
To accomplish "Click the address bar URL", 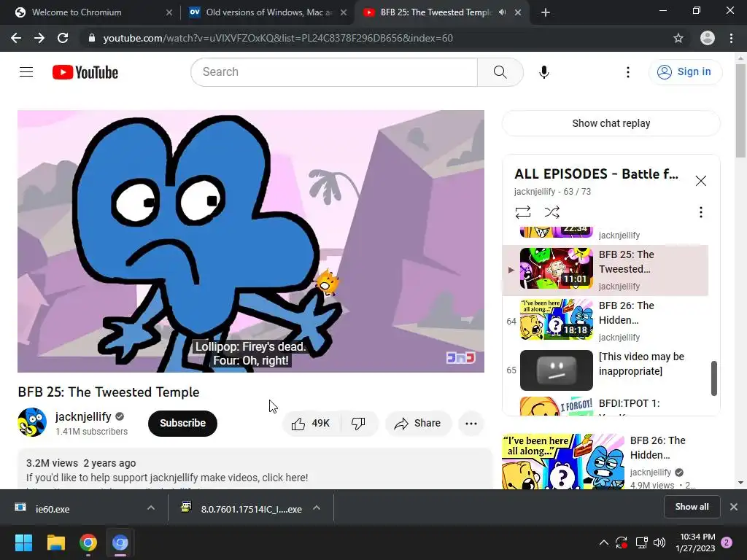I will click(278, 38).
